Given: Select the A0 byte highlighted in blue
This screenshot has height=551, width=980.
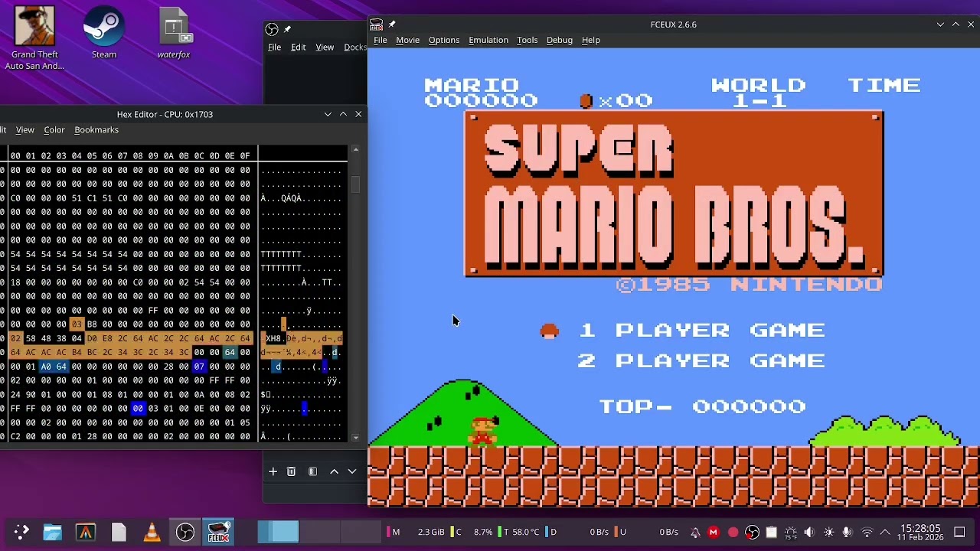Looking at the screenshot, I should click(x=46, y=367).
